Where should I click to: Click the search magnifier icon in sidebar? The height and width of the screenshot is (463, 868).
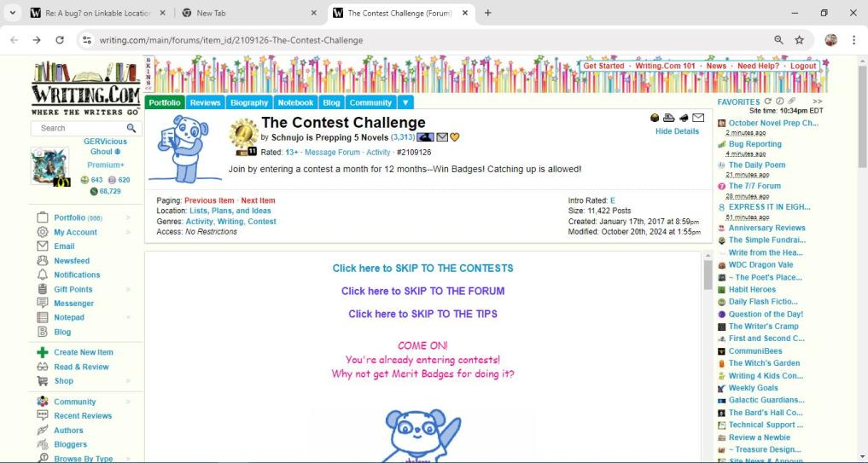pos(131,128)
